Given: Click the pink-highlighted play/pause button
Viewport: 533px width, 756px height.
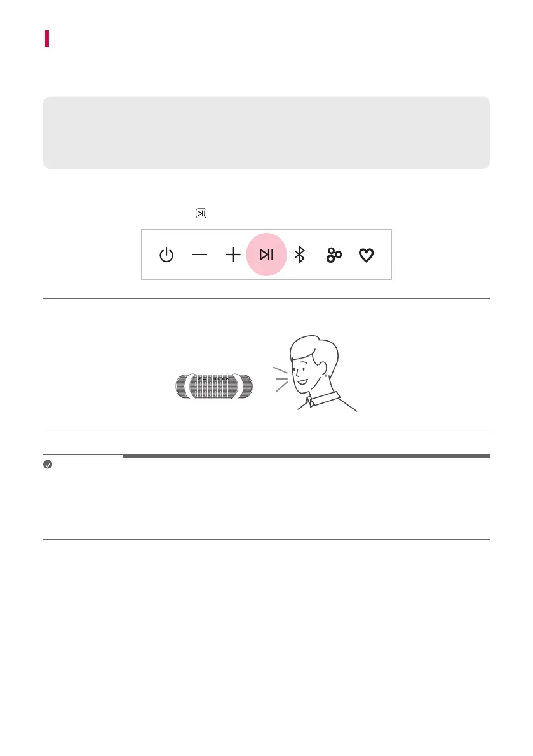Looking at the screenshot, I should (266, 255).
